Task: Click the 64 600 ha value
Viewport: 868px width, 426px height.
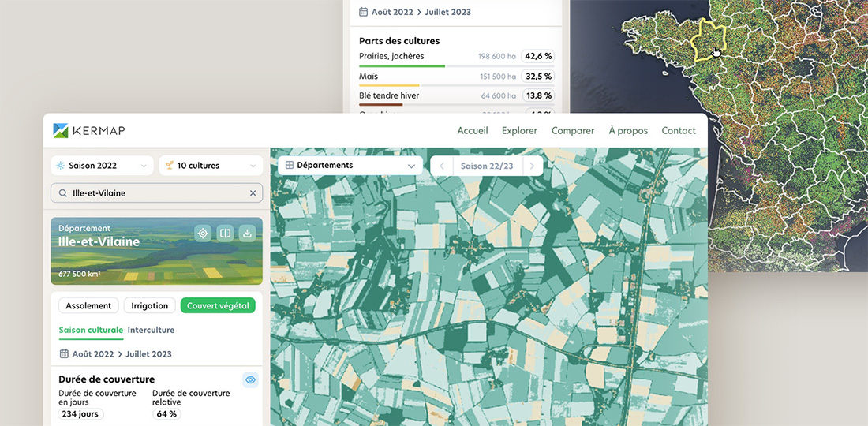Action: click(499, 95)
